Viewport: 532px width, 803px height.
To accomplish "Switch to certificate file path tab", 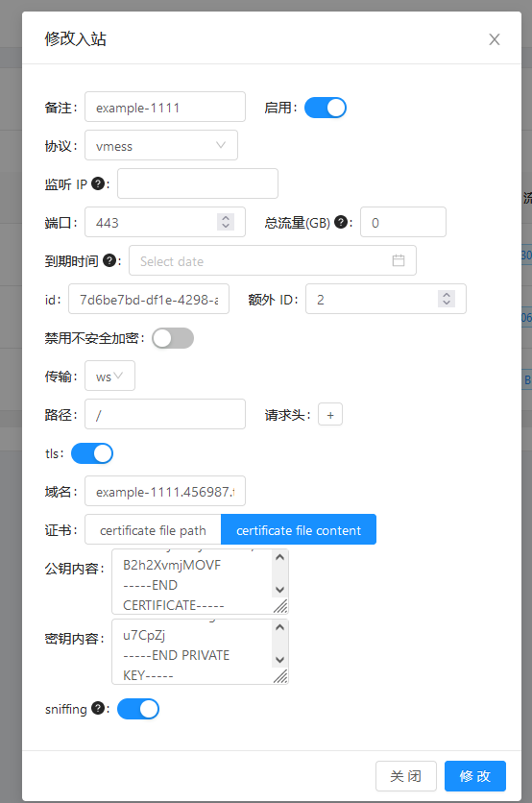I will click(x=153, y=530).
